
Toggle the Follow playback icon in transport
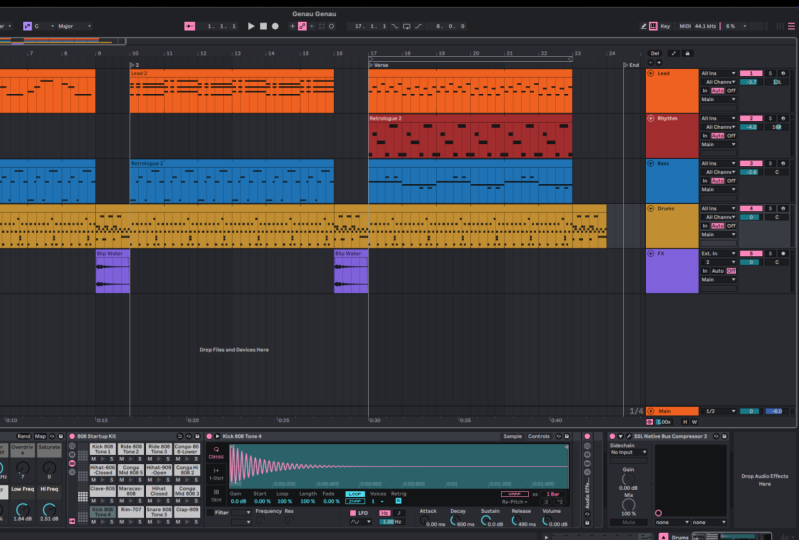[x=190, y=26]
